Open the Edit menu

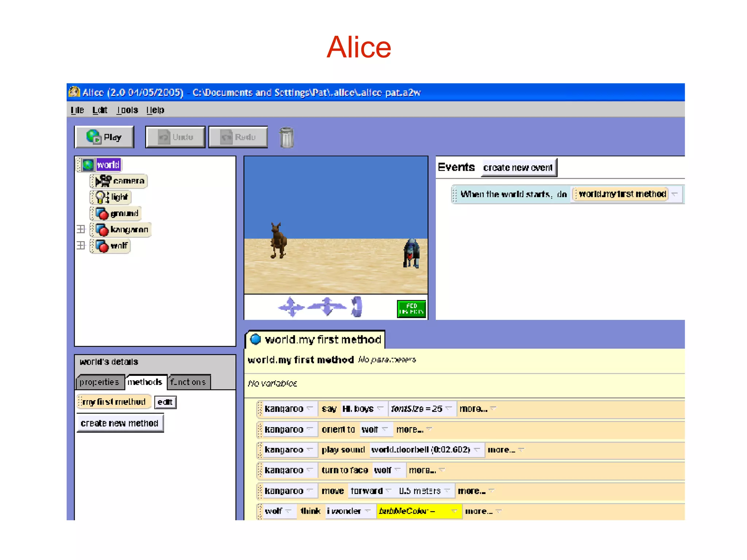(x=100, y=110)
